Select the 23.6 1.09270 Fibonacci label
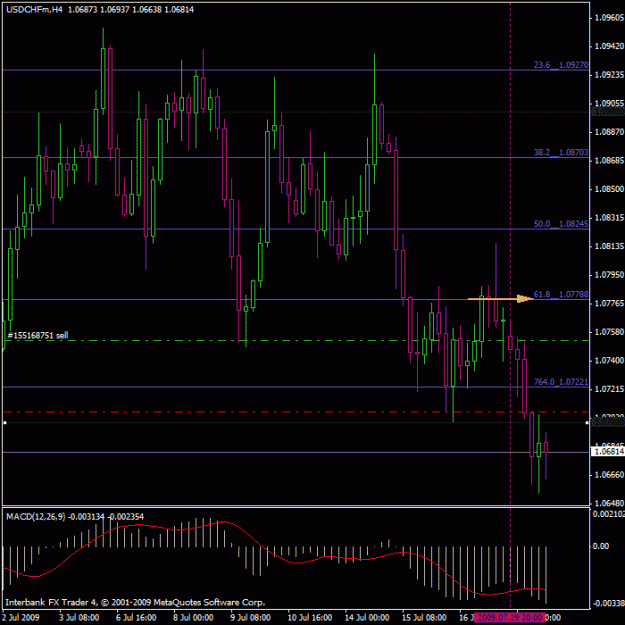This screenshot has height=625, width=625. pyautogui.click(x=561, y=65)
